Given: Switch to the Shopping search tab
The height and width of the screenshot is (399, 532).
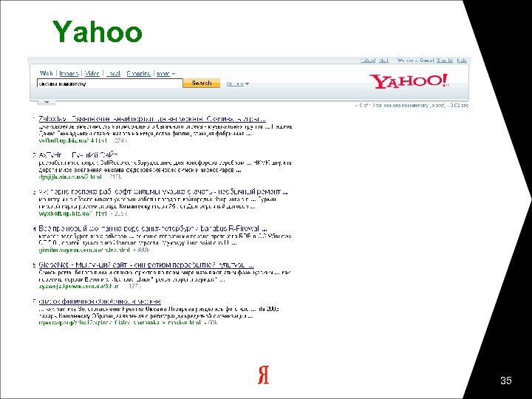Looking at the screenshot, I should click(x=138, y=74).
